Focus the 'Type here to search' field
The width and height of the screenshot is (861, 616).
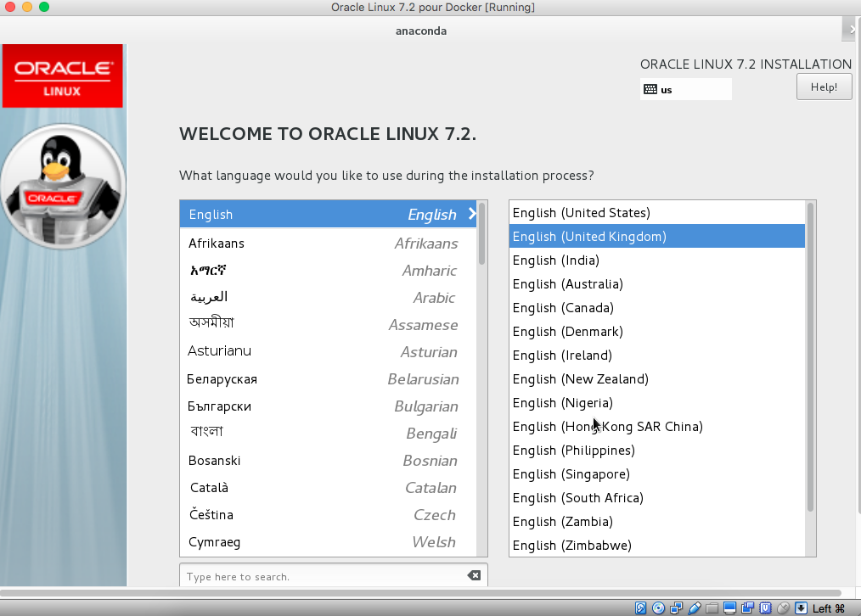pyautogui.click(x=323, y=576)
